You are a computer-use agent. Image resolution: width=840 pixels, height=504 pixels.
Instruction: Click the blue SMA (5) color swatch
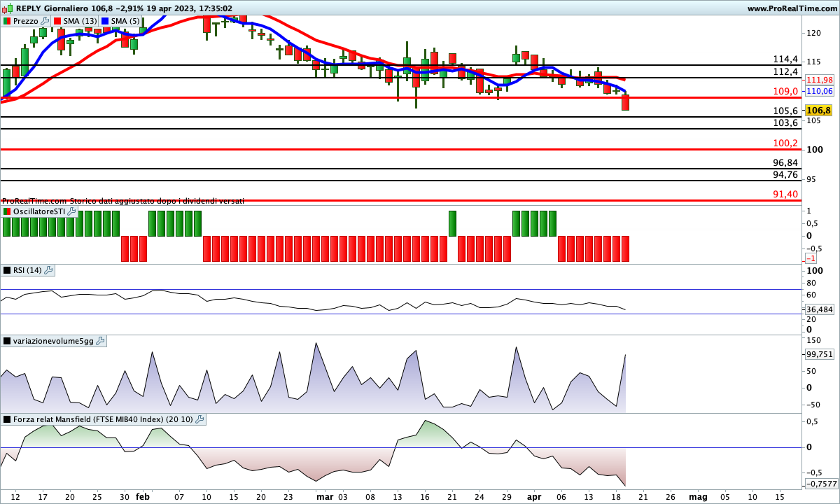point(105,21)
